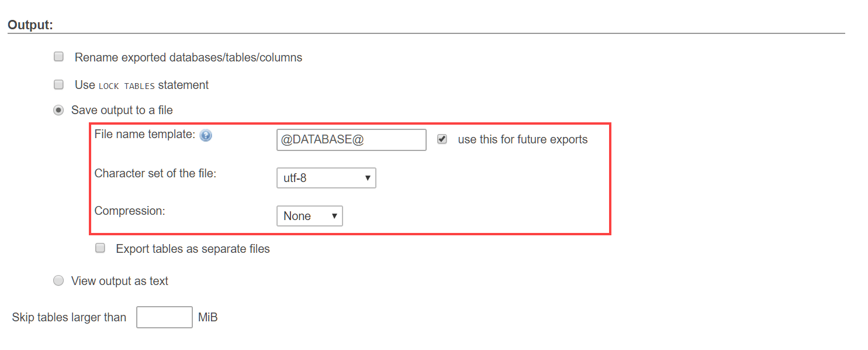Open the File name template help icon
The height and width of the screenshot is (350, 868).
(205, 135)
